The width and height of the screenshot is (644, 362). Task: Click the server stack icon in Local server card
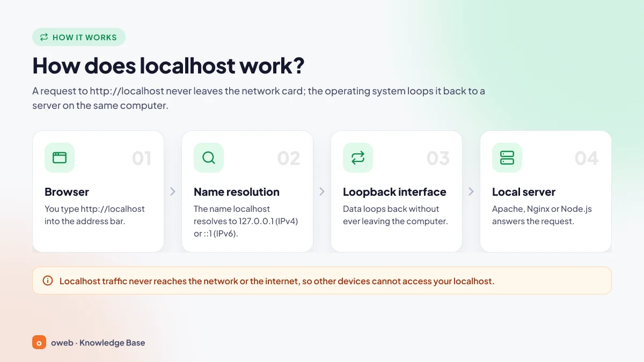point(507,158)
